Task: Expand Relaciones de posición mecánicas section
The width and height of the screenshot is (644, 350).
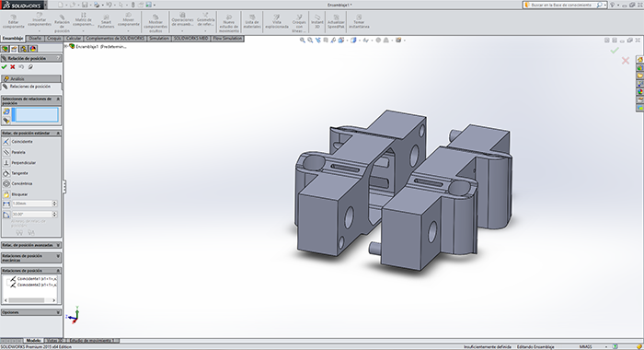Action: 31,258
